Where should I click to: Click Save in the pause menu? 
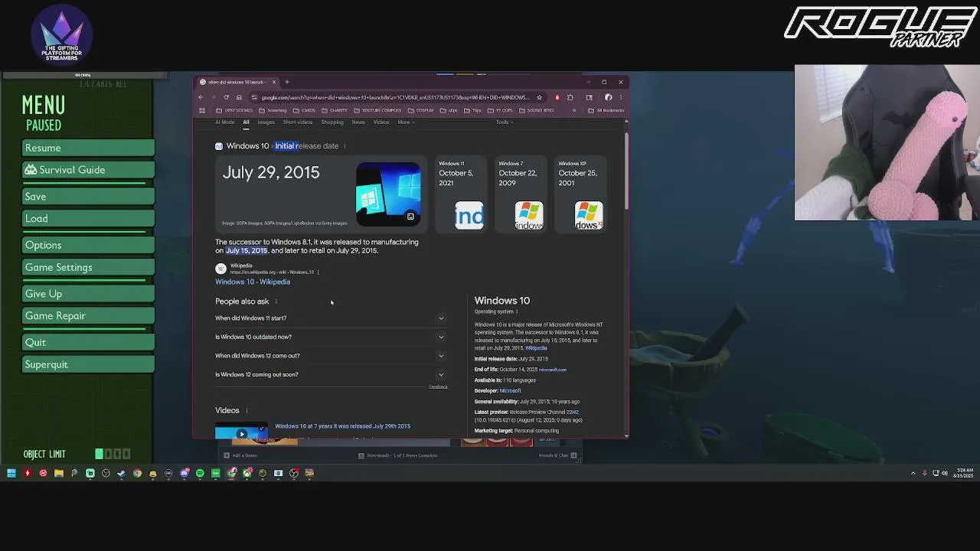[x=88, y=197]
